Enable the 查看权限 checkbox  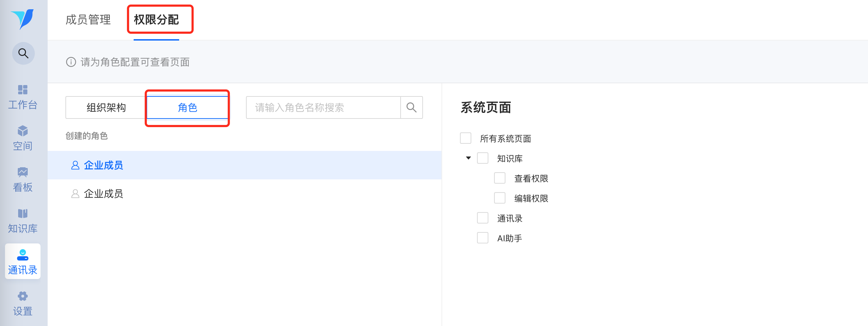click(500, 178)
